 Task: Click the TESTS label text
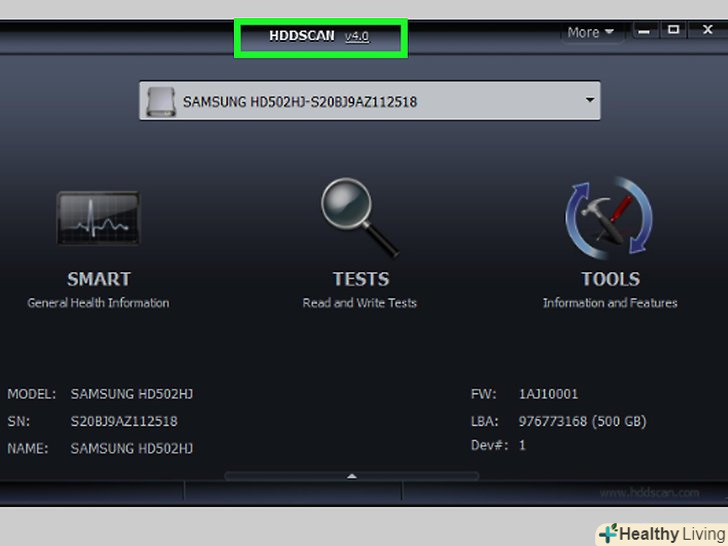pyautogui.click(x=361, y=279)
